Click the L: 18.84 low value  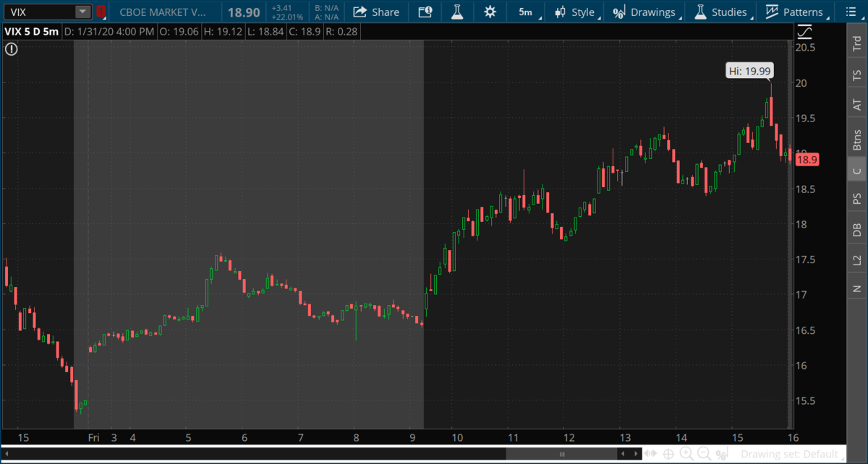(x=265, y=32)
